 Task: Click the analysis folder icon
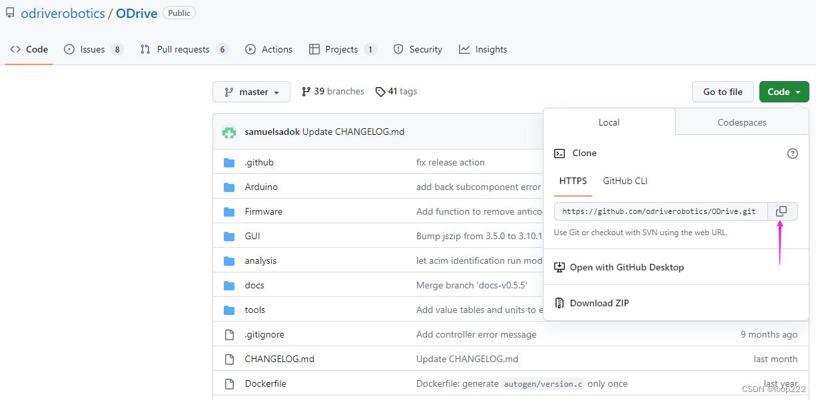(x=229, y=261)
